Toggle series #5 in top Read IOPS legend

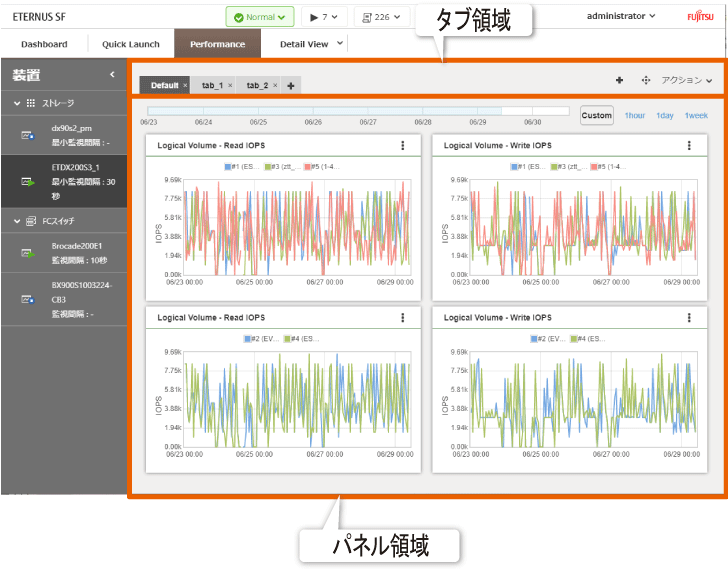[322, 167]
